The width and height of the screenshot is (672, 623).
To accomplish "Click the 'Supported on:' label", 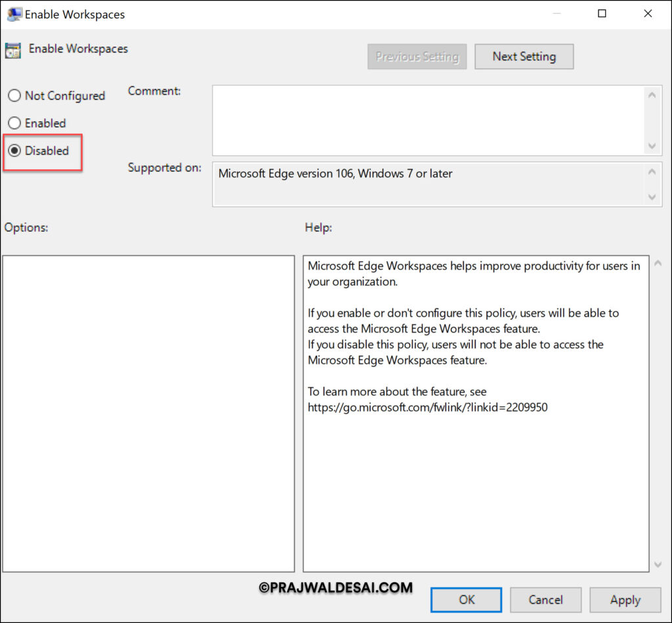I will click(165, 167).
